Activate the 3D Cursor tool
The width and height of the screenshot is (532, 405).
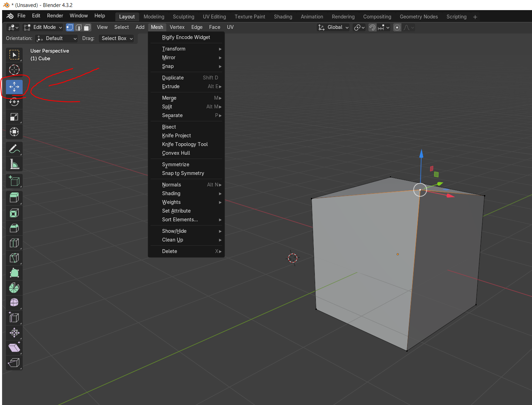tap(14, 70)
